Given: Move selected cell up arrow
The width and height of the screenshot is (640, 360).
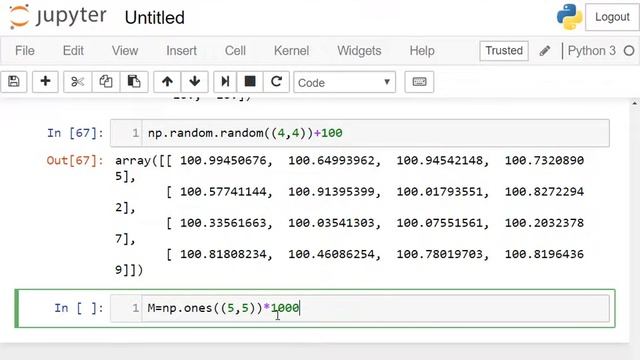Looking at the screenshot, I should tap(167, 82).
